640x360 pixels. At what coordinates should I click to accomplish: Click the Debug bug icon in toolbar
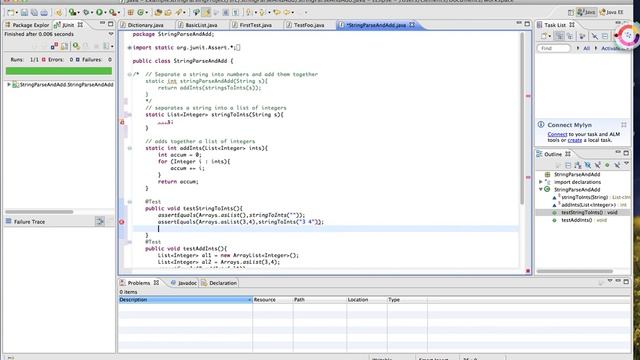(86, 12)
